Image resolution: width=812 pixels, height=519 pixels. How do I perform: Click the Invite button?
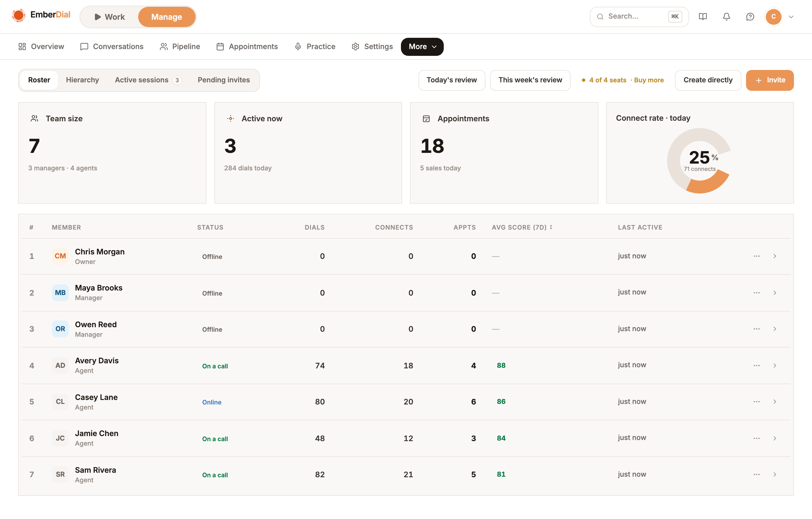(770, 80)
